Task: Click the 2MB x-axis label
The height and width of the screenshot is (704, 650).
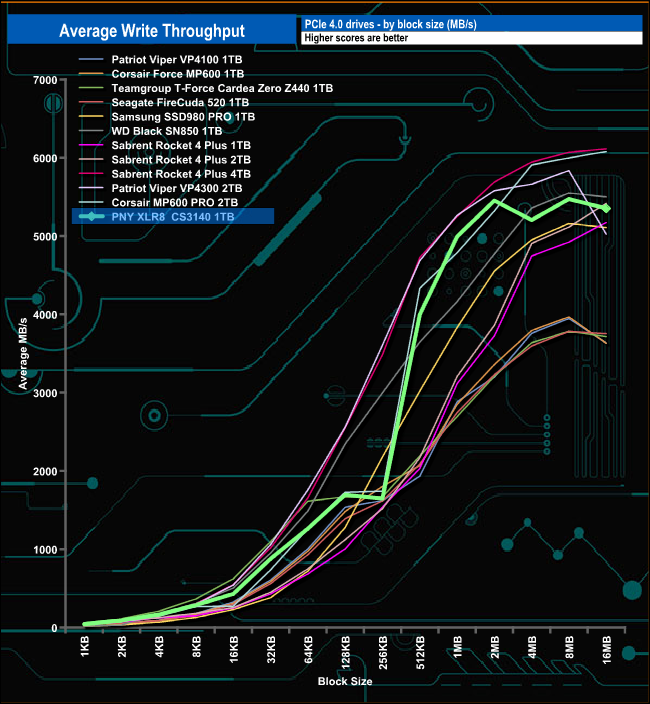Action: pos(495,647)
